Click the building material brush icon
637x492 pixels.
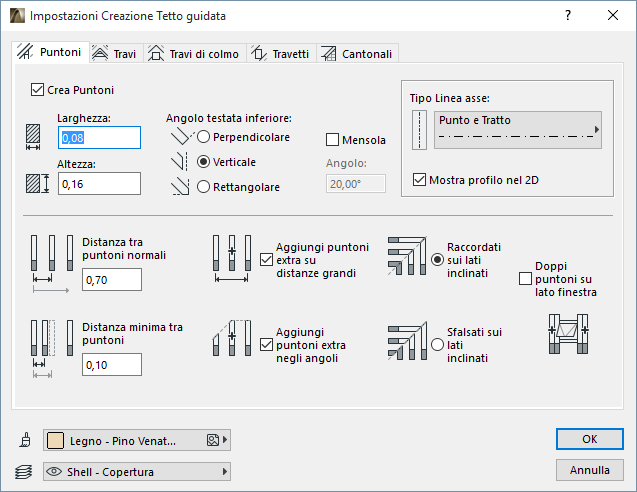coord(24,440)
